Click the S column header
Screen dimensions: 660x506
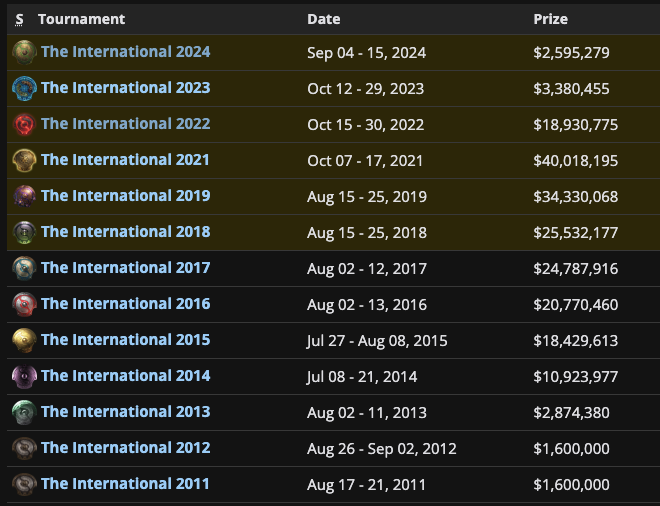point(19,19)
